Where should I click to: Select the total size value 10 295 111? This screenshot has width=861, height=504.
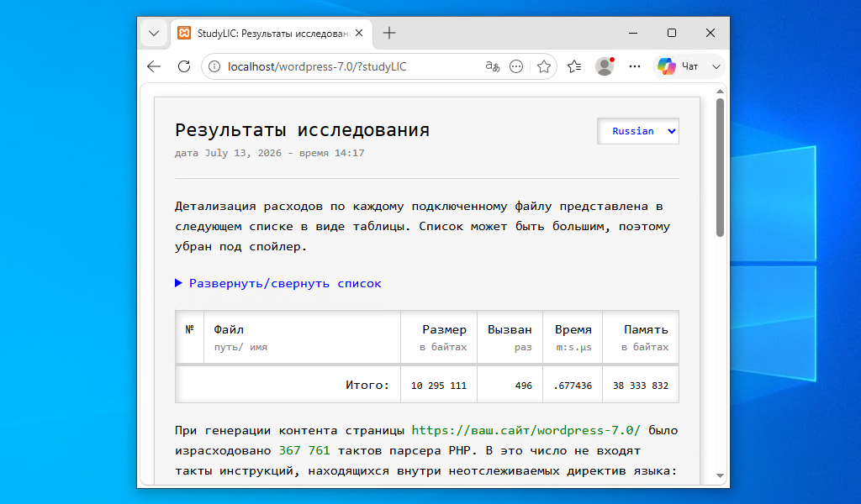tap(439, 386)
